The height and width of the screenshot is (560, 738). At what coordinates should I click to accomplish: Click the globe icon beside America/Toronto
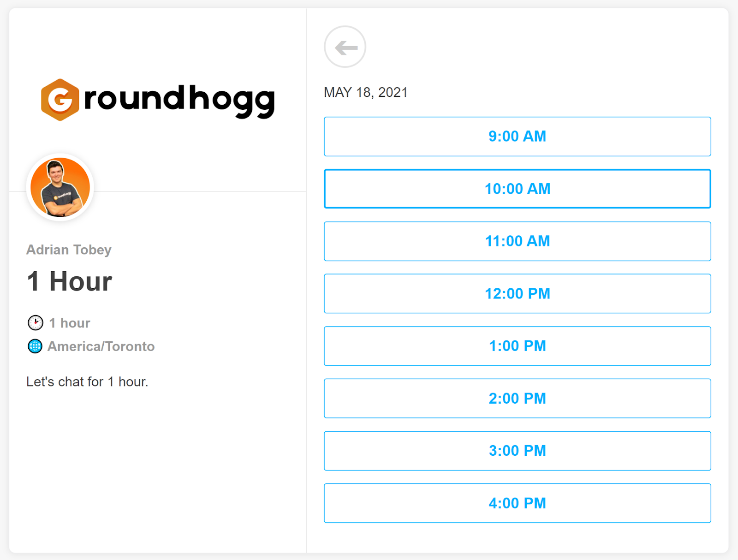[x=35, y=346]
